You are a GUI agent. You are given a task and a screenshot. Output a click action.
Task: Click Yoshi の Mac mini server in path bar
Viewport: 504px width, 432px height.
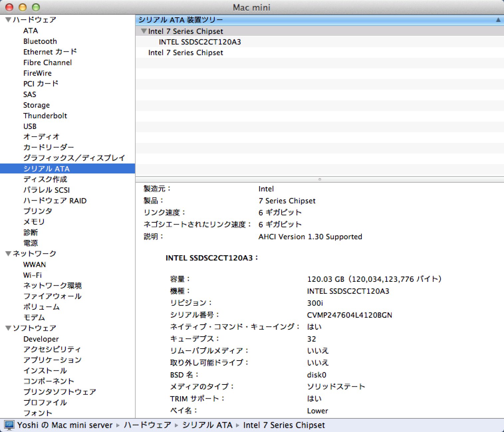tap(65, 425)
